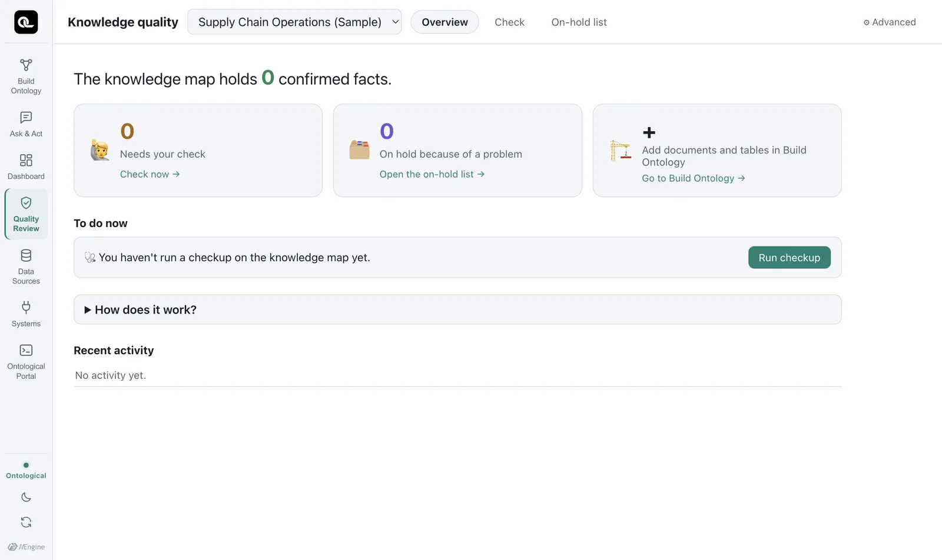Click the plus icon in add-documents card
The image size is (942, 560).
(x=649, y=132)
